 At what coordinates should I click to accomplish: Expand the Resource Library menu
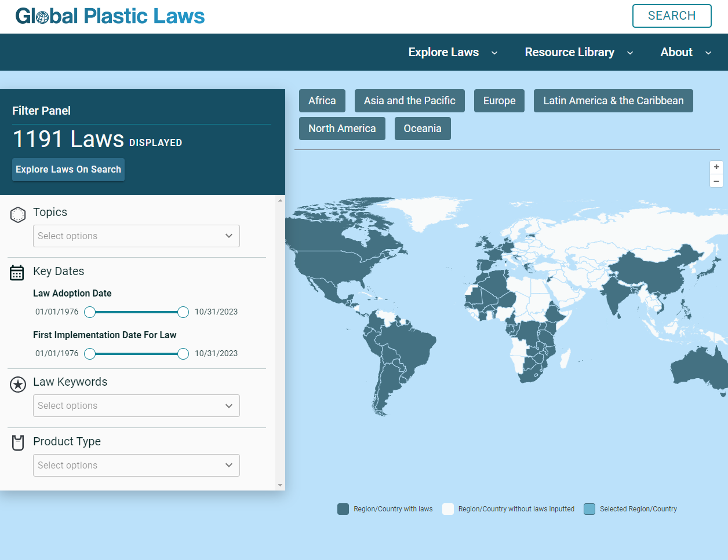(578, 52)
